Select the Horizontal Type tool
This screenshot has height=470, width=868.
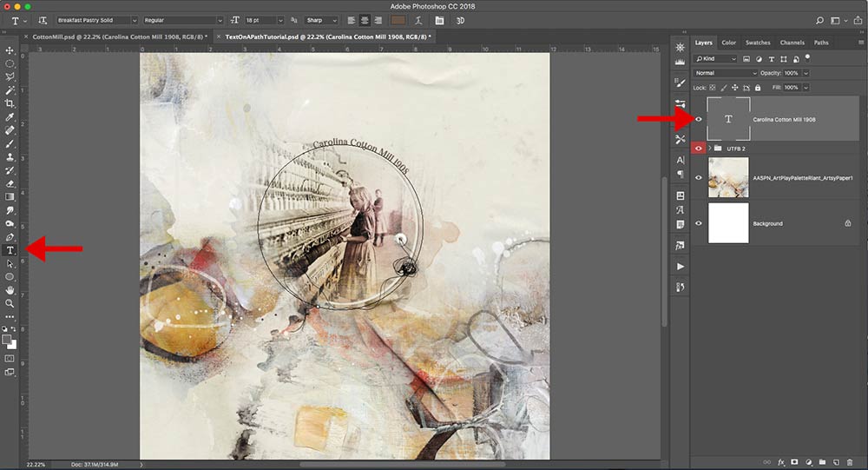(10, 250)
